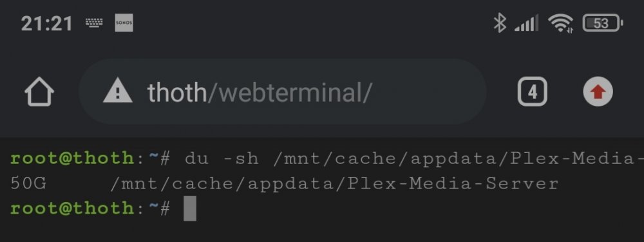
Task: Focus the address bar showing thoth/webterminal/
Action: point(283,92)
